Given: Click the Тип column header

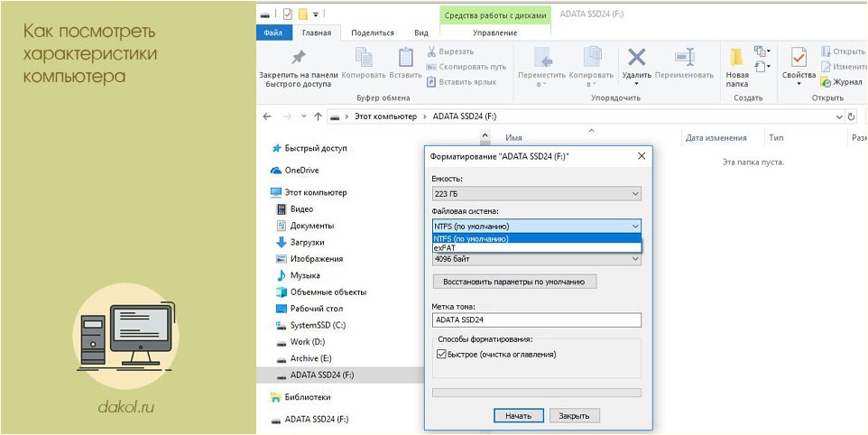Looking at the screenshot, I should pos(776,138).
